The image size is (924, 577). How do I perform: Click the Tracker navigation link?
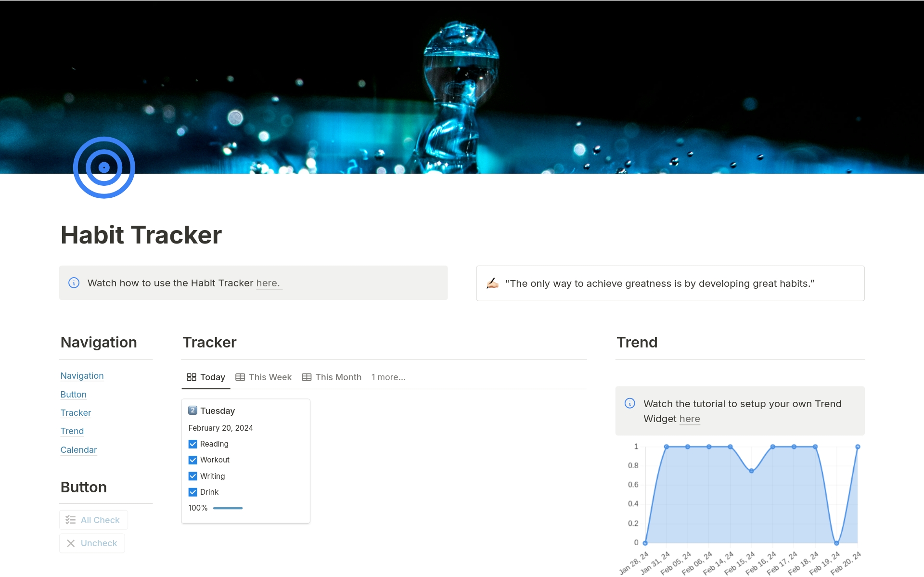pyautogui.click(x=75, y=412)
